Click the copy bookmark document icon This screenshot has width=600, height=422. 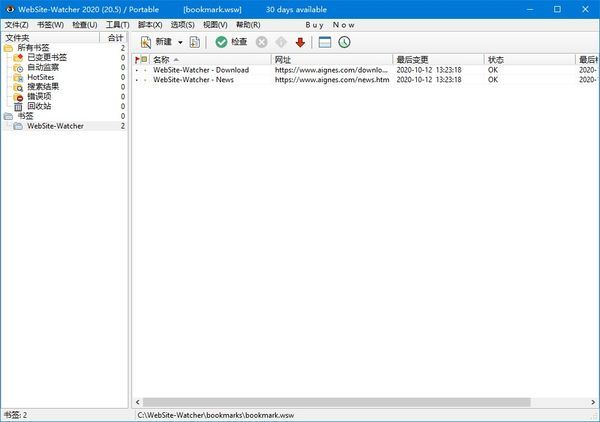pyautogui.click(x=195, y=42)
